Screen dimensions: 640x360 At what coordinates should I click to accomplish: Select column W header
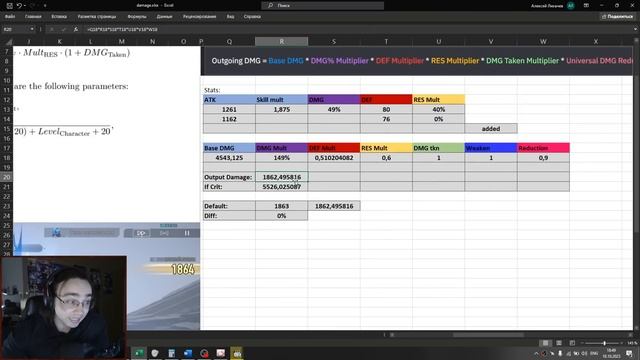(543, 42)
